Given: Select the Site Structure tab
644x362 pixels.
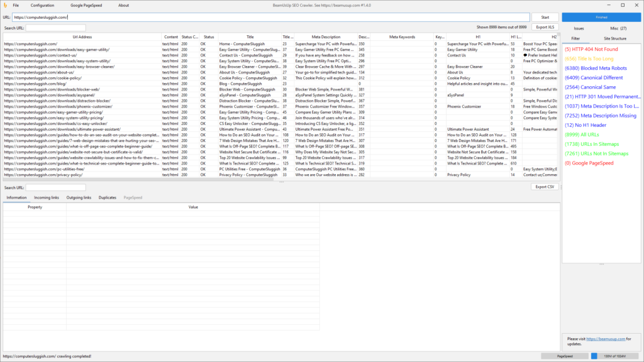Looking at the screenshot, I should (x=615, y=38).
